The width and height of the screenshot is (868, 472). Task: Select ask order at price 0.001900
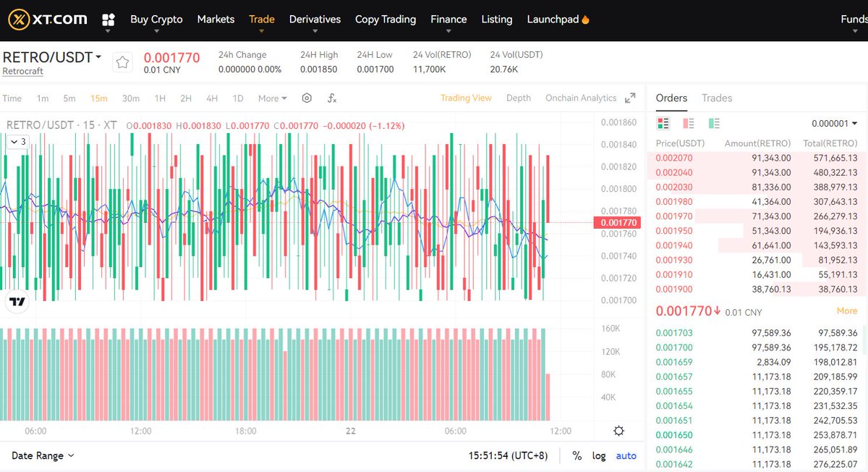tap(757, 289)
